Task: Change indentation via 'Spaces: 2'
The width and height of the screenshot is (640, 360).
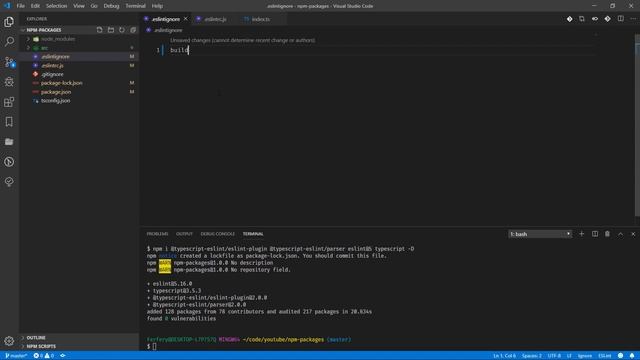Action: 532,356
